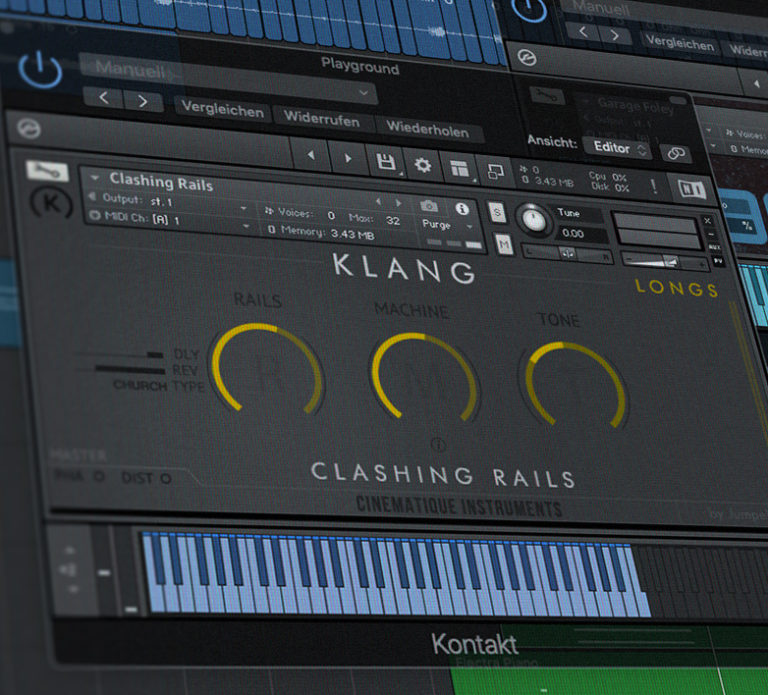768x695 pixels.
Task: Click the Vergleichen button in background window
Action: [x=679, y=43]
